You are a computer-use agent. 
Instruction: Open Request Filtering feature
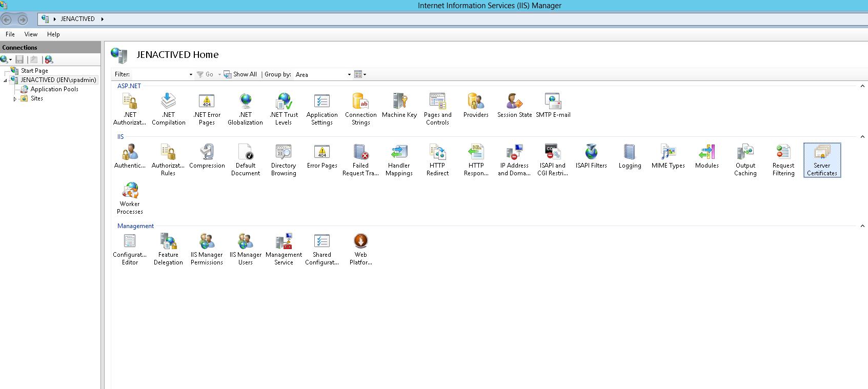pos(783,159)
